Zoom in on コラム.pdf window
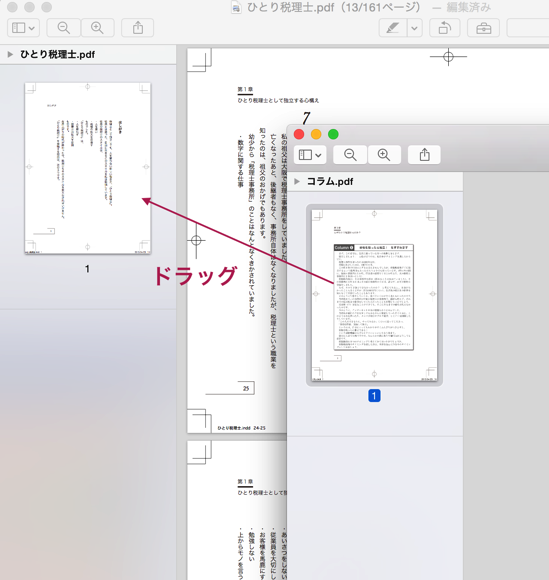 384,155
